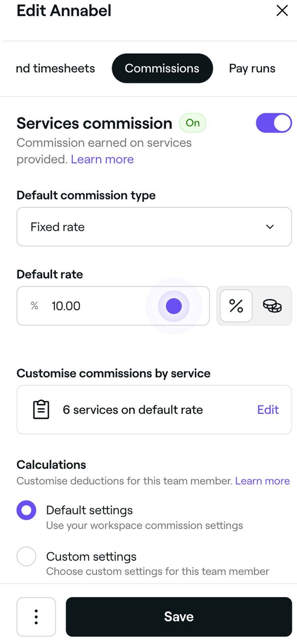The height and width of the screenshot is (644, 297).
Task: Go to the timesheets tab
Action: pyautogui.click(x=55, y=68)
